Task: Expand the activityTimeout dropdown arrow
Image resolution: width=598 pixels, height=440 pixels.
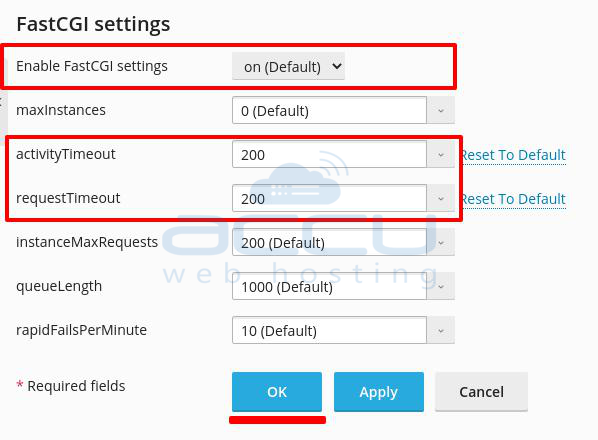Action: click(x=440, y=154)
